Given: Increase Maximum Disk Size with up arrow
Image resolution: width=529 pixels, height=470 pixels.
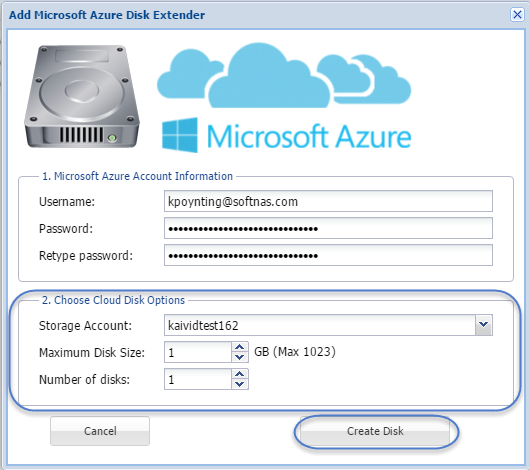Looking at the screenshot, I should pyautogui.click(x=240, y=347).
